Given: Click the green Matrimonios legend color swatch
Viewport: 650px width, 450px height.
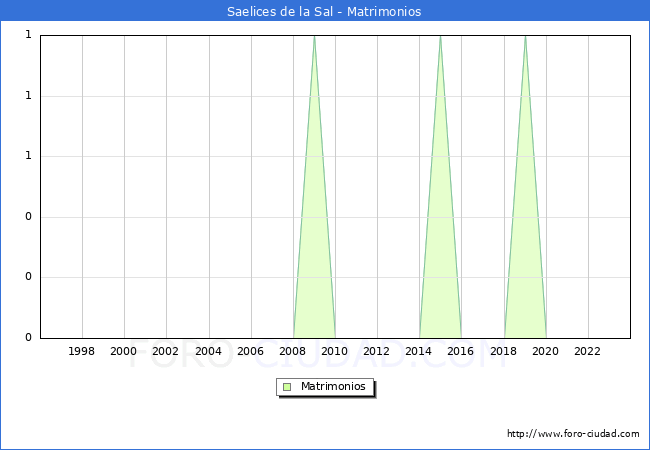Looking at the screenshot, I should click(287, 387).
